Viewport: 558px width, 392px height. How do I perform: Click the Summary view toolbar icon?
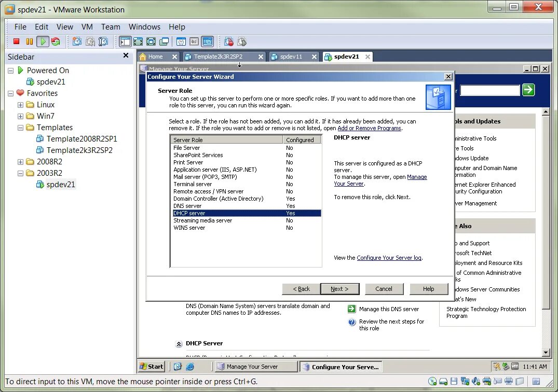[x=181, y=41]
